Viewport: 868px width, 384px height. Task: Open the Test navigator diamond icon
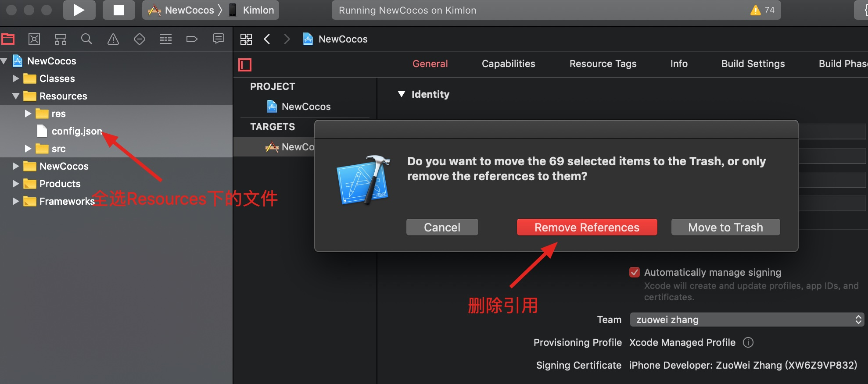[140, 39]
